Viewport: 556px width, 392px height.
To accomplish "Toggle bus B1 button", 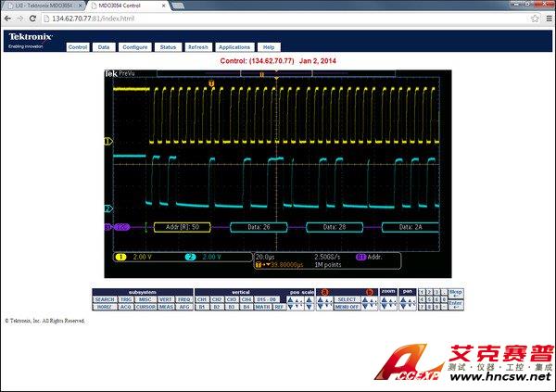I will [x=202, y=307].
